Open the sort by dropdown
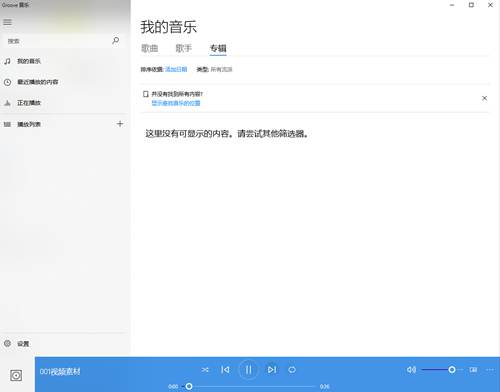The height and width of the screenshot is (392, 500). [176, 69]
